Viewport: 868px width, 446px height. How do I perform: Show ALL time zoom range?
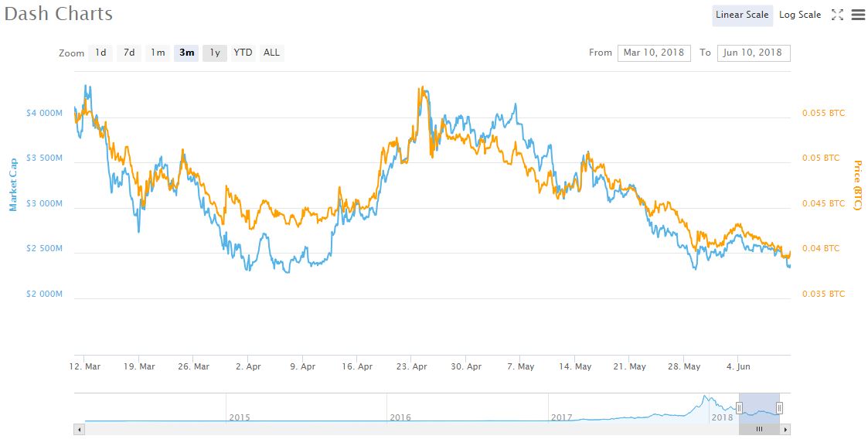(x=272, y=53)
